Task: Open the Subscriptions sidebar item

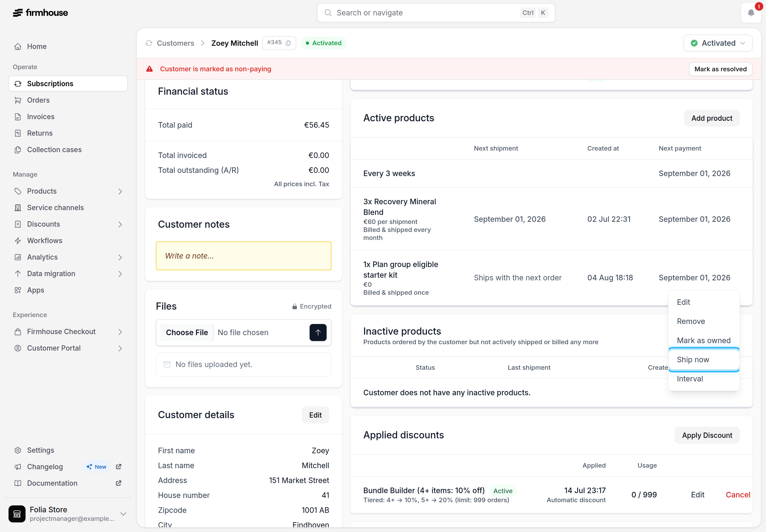Action: point(68,84)
